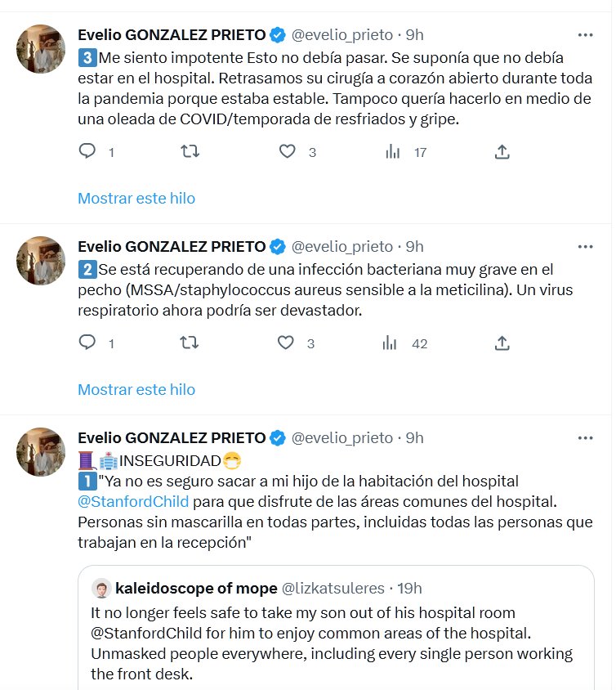Share the tweet numbered 3
The height and width of the screenshot is (690, 616).
[502, 152]
